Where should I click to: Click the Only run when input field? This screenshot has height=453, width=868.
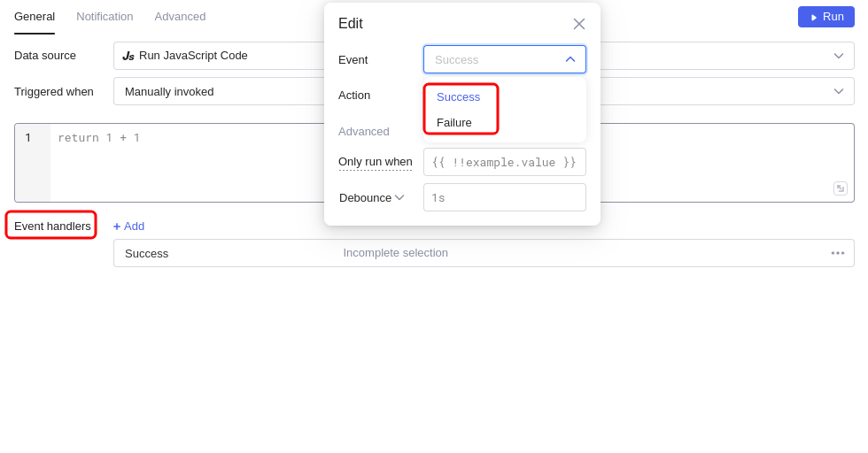(x=504, y=162)
